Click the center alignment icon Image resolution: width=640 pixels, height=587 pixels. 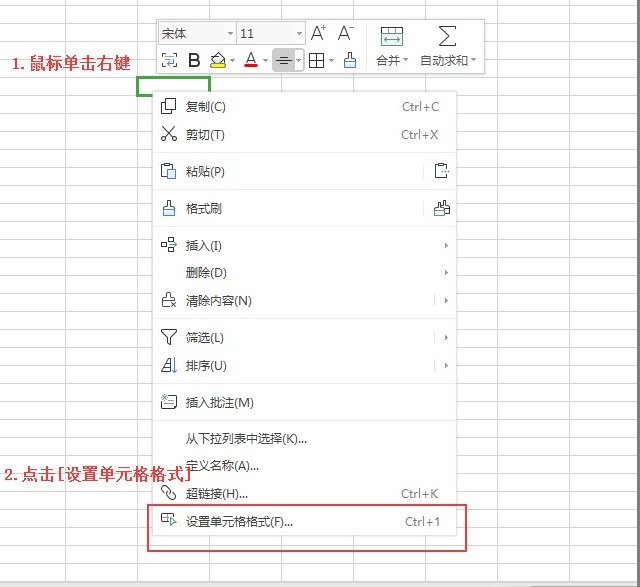(x=283, y=60)
